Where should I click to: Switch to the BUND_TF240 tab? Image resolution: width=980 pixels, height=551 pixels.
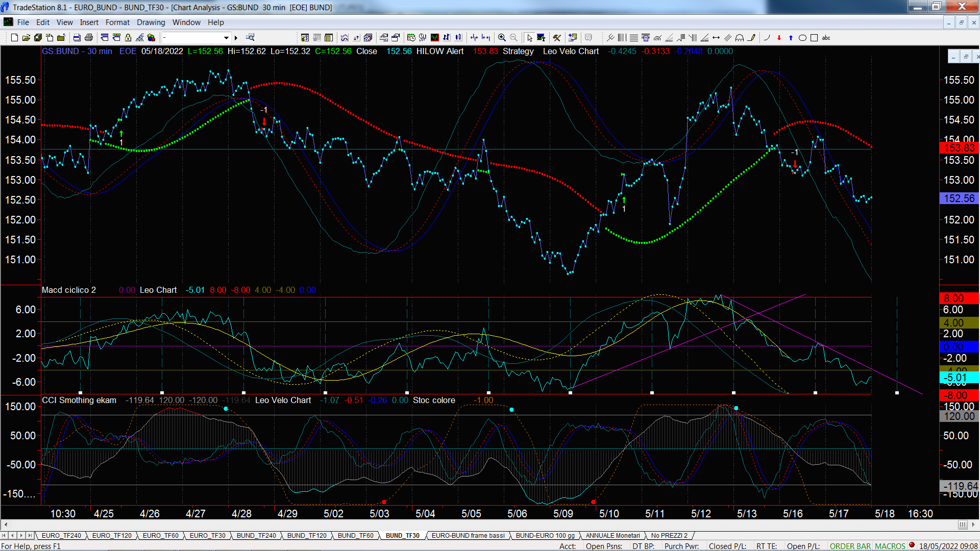(256, 535)
